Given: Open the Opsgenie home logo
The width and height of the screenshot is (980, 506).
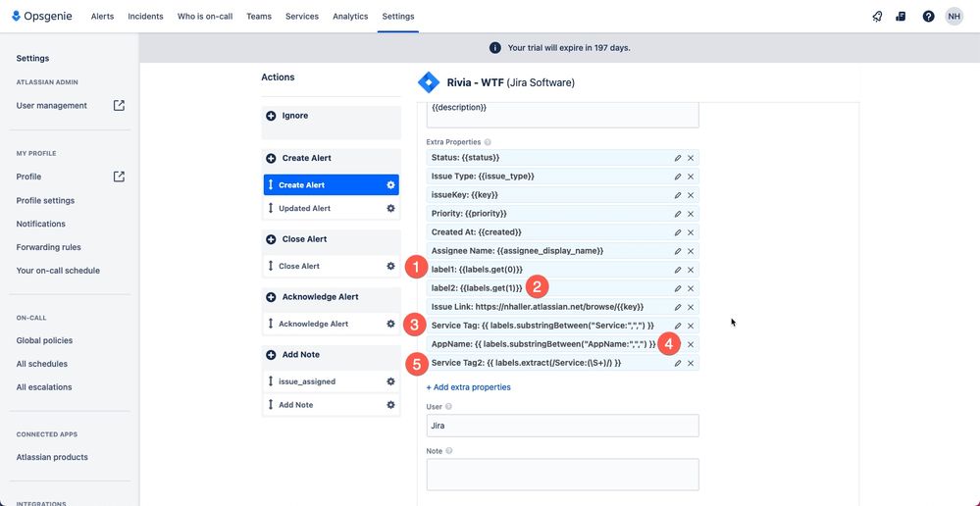Looking at the screenshot, I should 42,17.
